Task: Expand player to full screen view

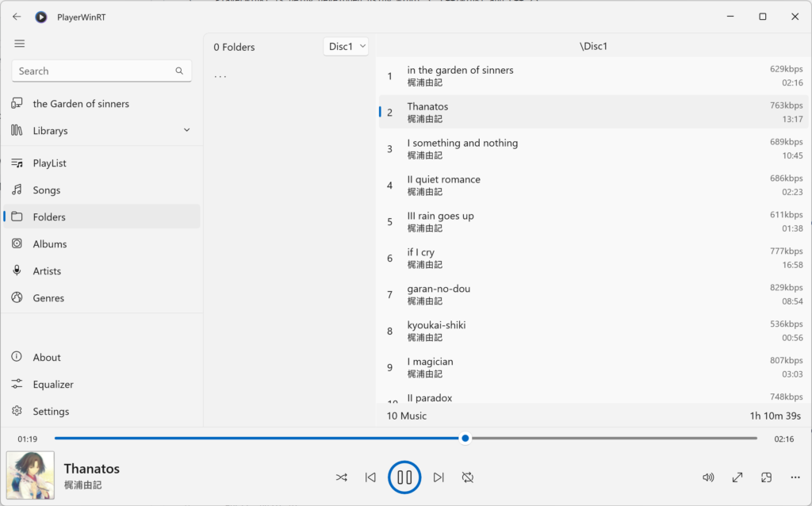Action: coord(737,477)
